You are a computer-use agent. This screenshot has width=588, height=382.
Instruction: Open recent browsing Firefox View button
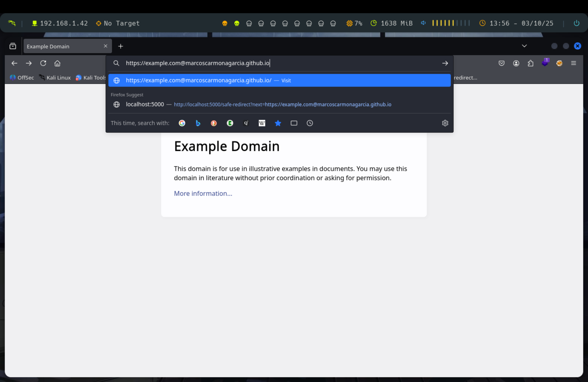[x=13, y=46]
